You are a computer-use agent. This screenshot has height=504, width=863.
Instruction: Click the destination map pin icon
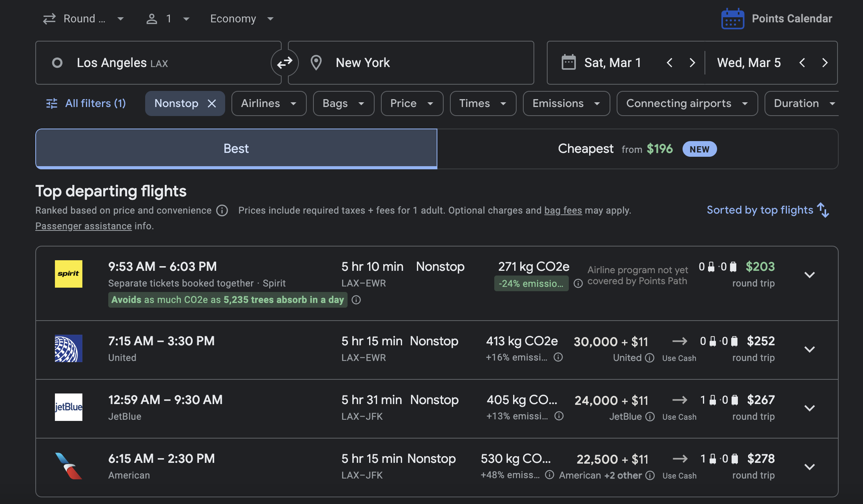tap(316, 63)
